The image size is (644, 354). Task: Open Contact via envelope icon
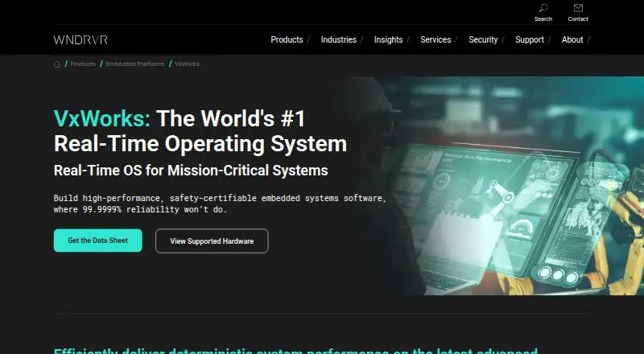(578, 8)
